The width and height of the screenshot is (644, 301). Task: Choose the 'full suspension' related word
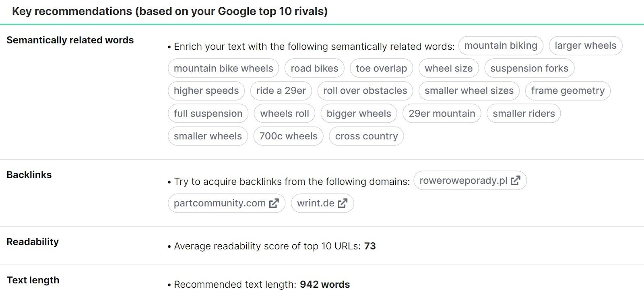208,113
